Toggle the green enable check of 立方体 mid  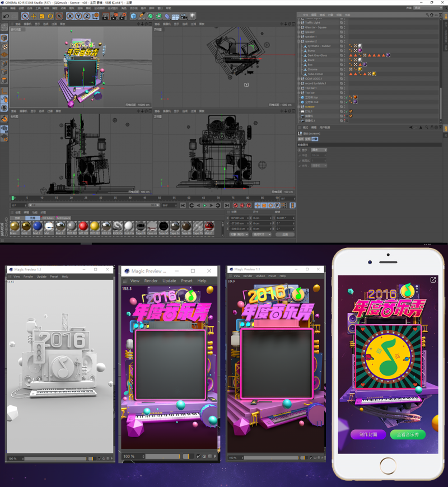click(347, 102)
